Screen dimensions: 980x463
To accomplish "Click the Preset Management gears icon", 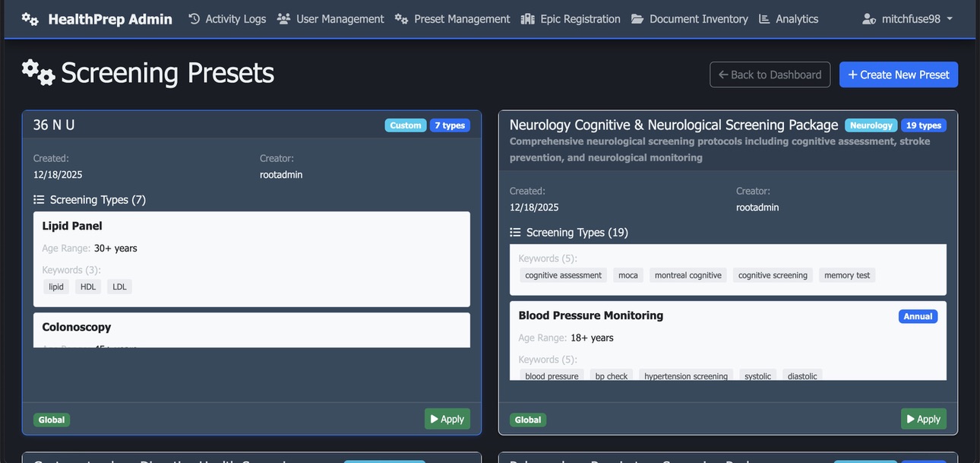I will click(402, 19).
